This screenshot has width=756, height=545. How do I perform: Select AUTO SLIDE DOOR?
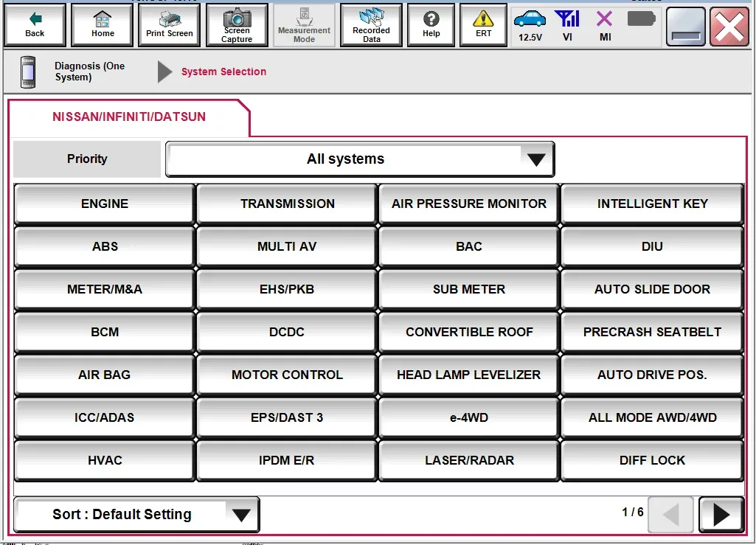coord(652,289)
